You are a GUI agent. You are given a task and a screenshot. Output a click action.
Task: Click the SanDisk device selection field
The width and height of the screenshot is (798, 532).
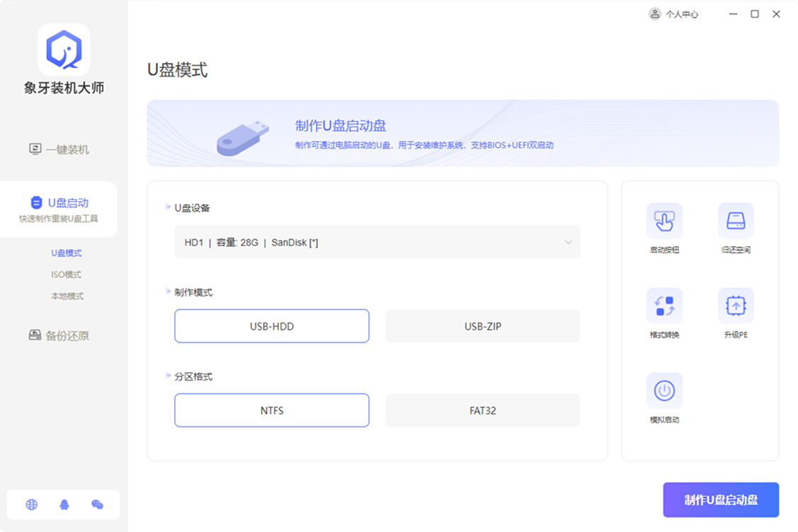tap(377, 242)
